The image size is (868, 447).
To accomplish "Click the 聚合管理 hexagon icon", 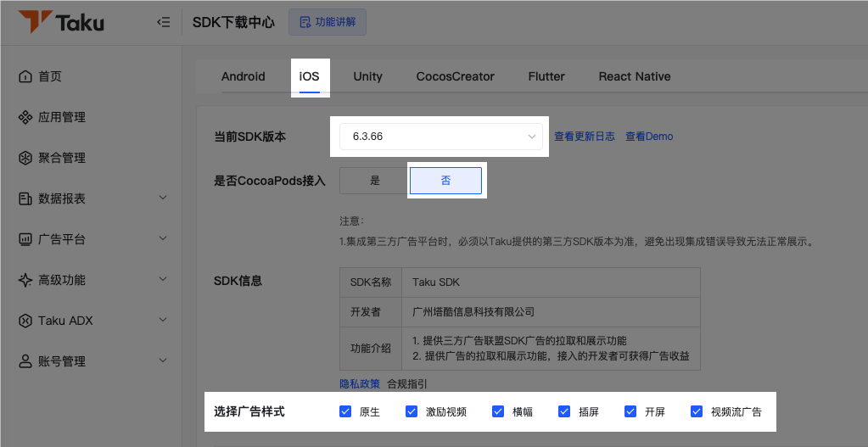I will click(x=25, y=159).
